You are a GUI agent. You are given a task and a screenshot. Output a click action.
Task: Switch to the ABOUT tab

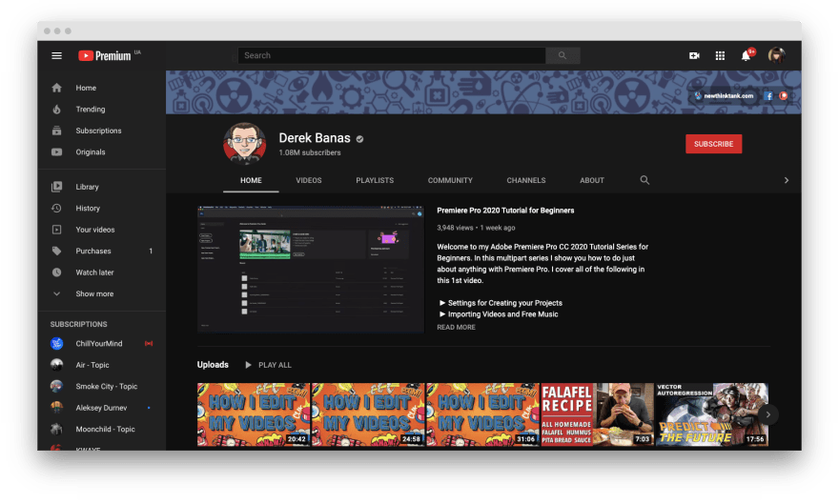coord(592,180)
